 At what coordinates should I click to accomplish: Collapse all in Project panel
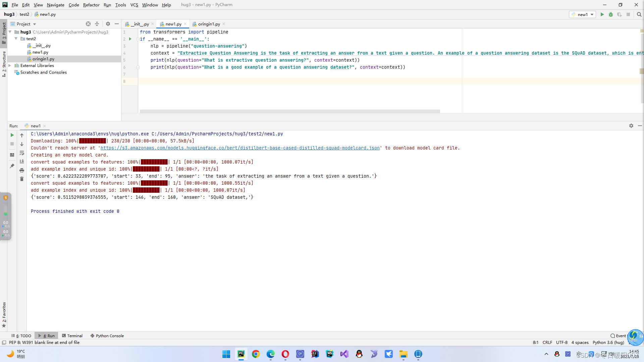point(97,24)
